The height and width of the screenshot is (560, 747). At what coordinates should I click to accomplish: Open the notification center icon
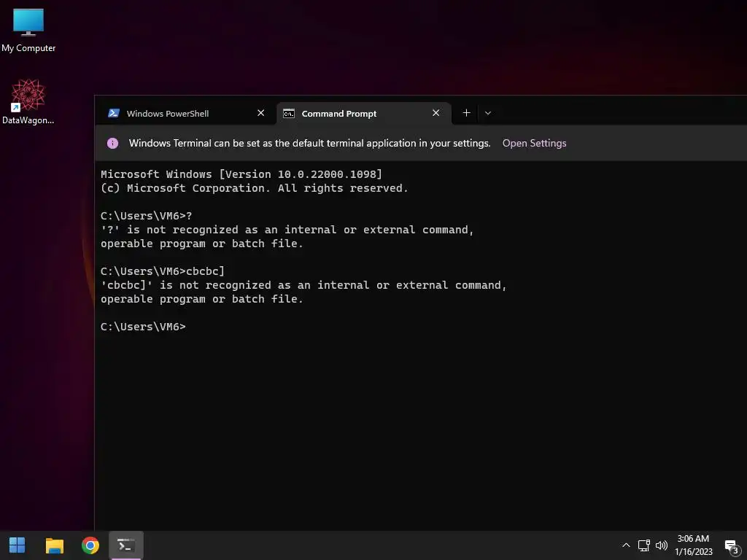pos(731,546)
